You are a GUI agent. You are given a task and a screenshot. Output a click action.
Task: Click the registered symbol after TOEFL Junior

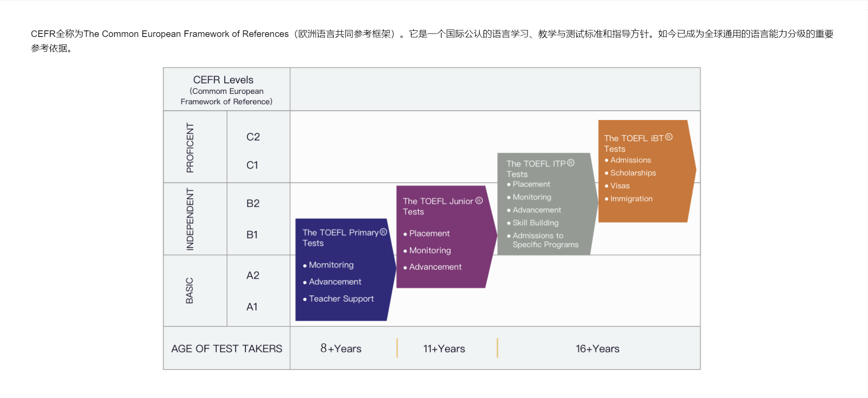(x=479, y=200)
